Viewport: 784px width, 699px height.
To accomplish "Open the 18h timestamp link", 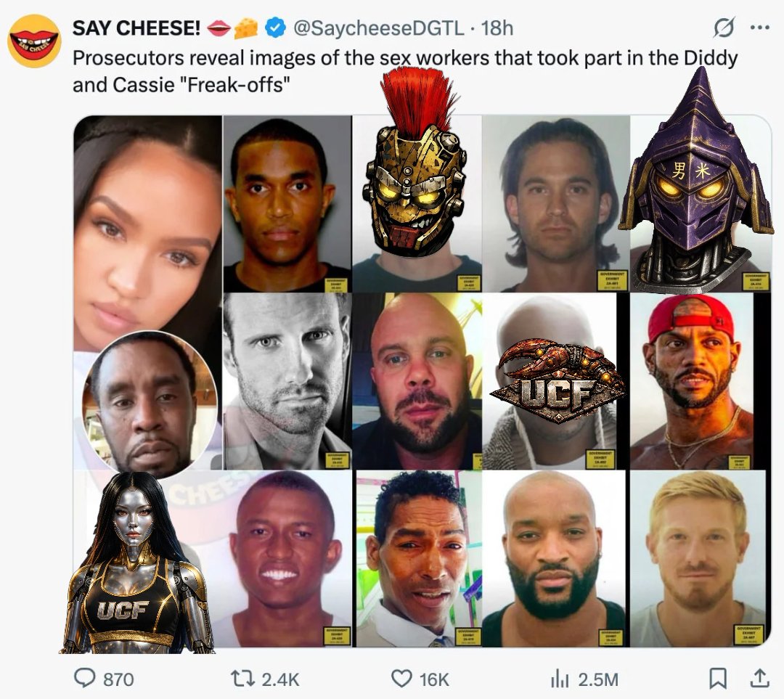I will tap(497, 28).
